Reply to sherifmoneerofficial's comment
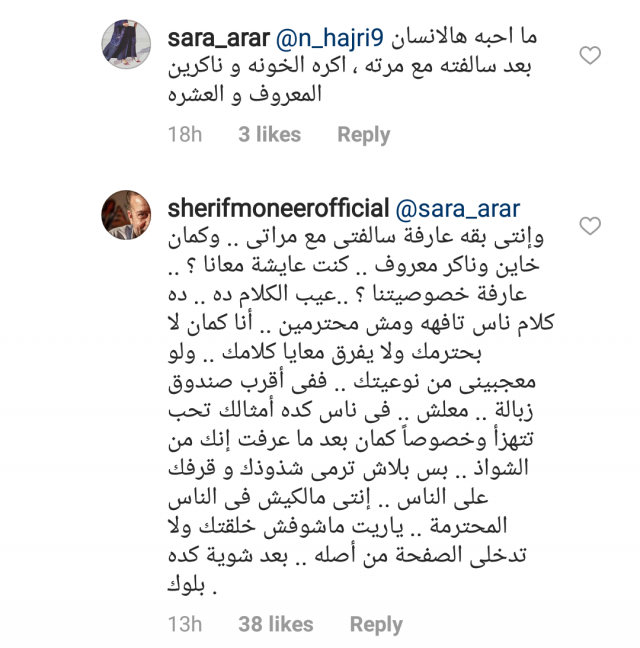The height and width of the screenshot is (648, 640). [376, 624]
